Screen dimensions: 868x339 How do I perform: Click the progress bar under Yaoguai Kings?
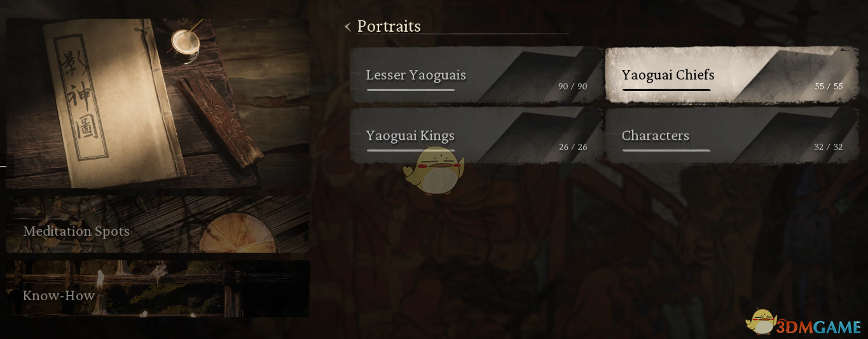point(411,151)
